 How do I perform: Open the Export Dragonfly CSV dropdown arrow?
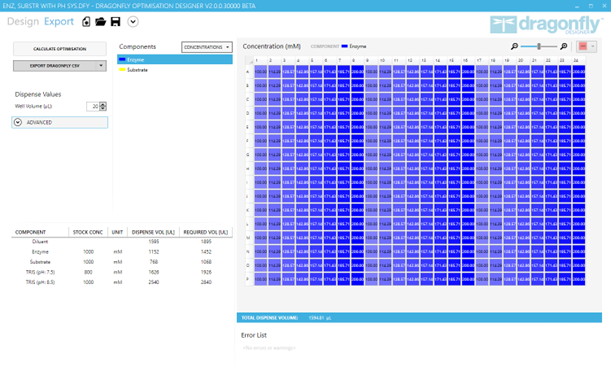[x=101, y=66]
